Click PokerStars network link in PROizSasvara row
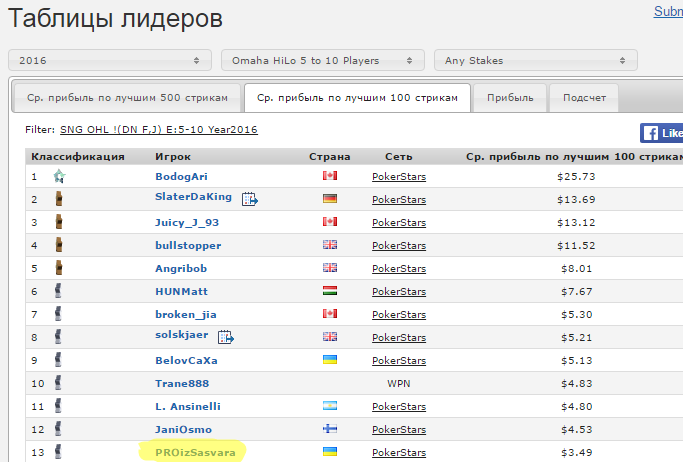The height and width of the screenshot is (462, 683). (399, 452)
